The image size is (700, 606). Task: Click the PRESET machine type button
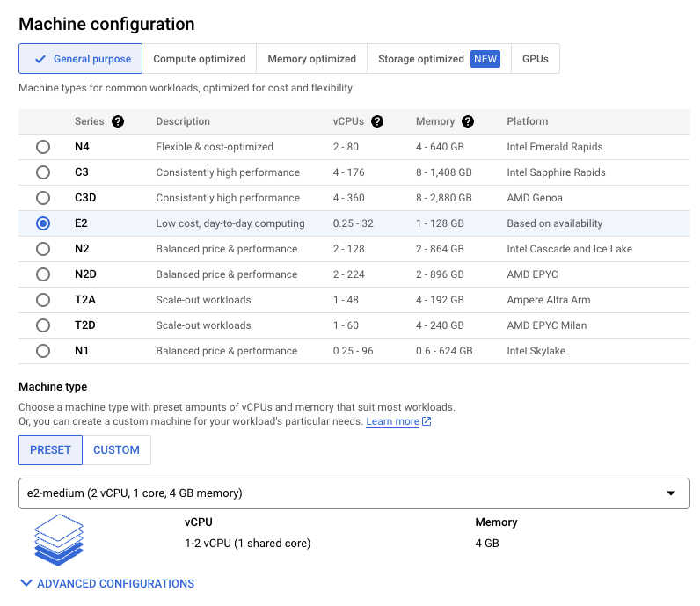coord(50,449)
